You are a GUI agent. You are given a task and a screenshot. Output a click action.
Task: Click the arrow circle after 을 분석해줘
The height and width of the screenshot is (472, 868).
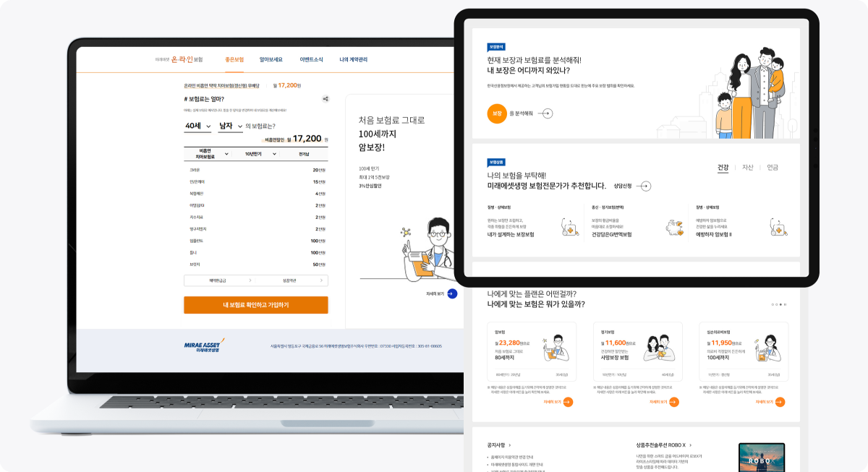pos(547,113)
